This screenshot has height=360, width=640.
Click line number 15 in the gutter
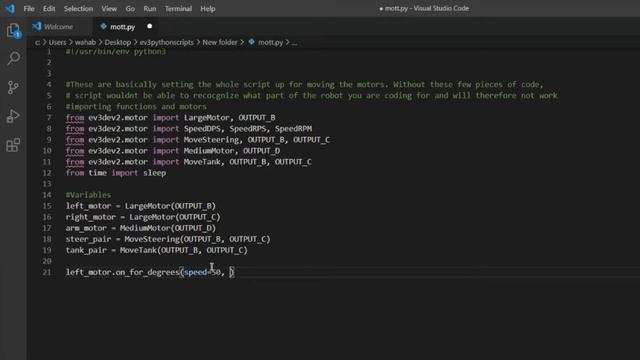coord(47,206)
